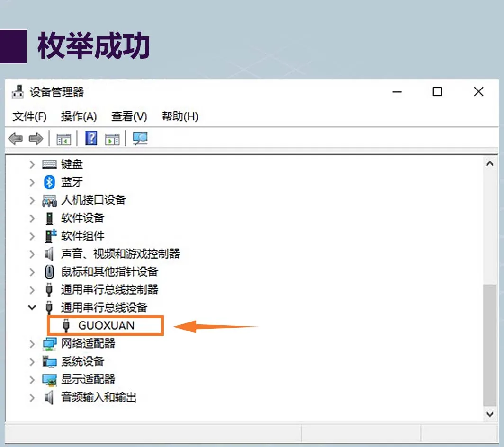Select the icon beside 系统设备
The height and width of the screenshot is (447, 504).
point(49,361)
